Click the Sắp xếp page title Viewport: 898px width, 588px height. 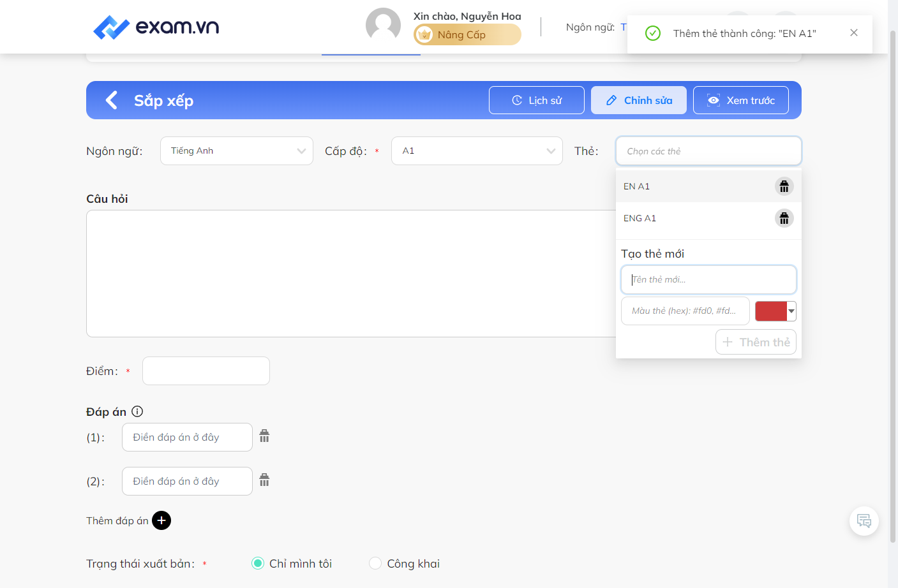[x=163, y=101]
